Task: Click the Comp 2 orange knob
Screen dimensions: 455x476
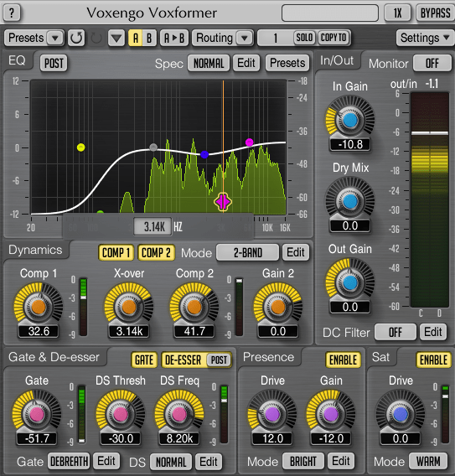Action: coord(194,307)
